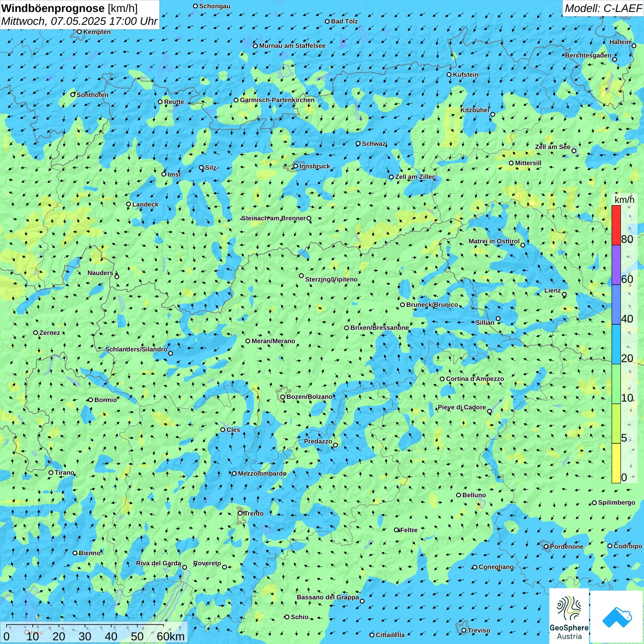Click the Landeck location marker
Viewport: 644px width, 644px height.
(x=129, y=204)
